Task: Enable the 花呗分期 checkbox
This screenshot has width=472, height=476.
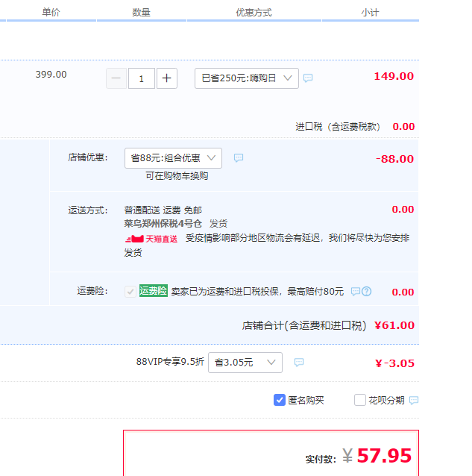Action: (x=360, y=400)
